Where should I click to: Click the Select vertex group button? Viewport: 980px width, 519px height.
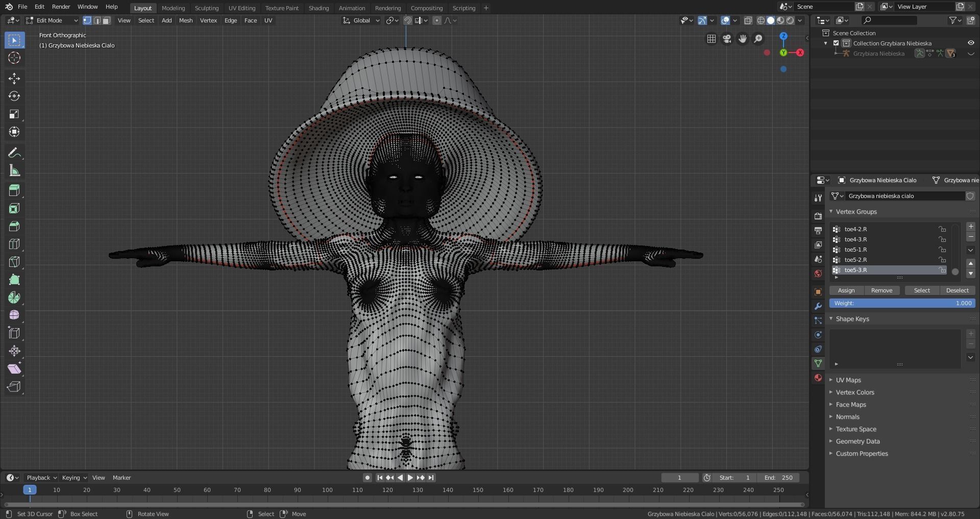pyautogui.click(x=922, y=290)
